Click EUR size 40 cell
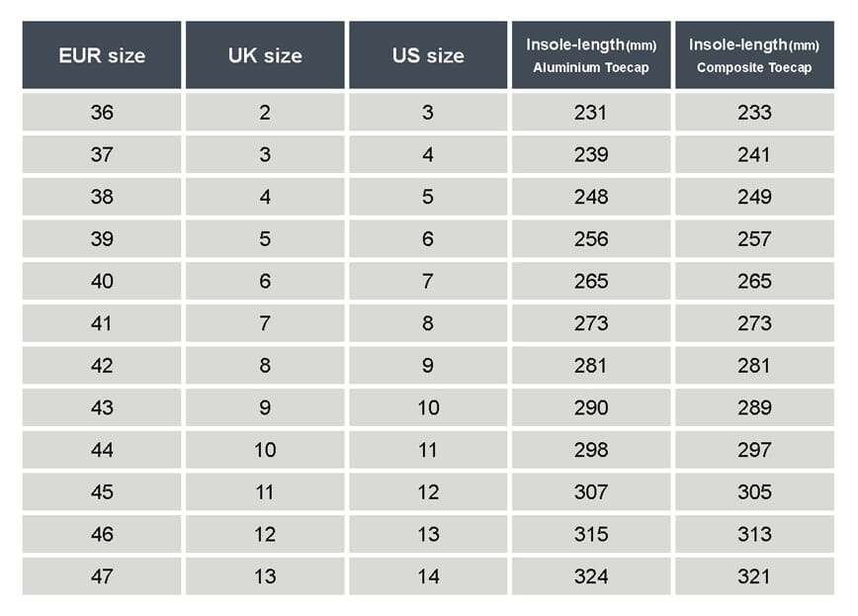858x616 pixels. 102,281
